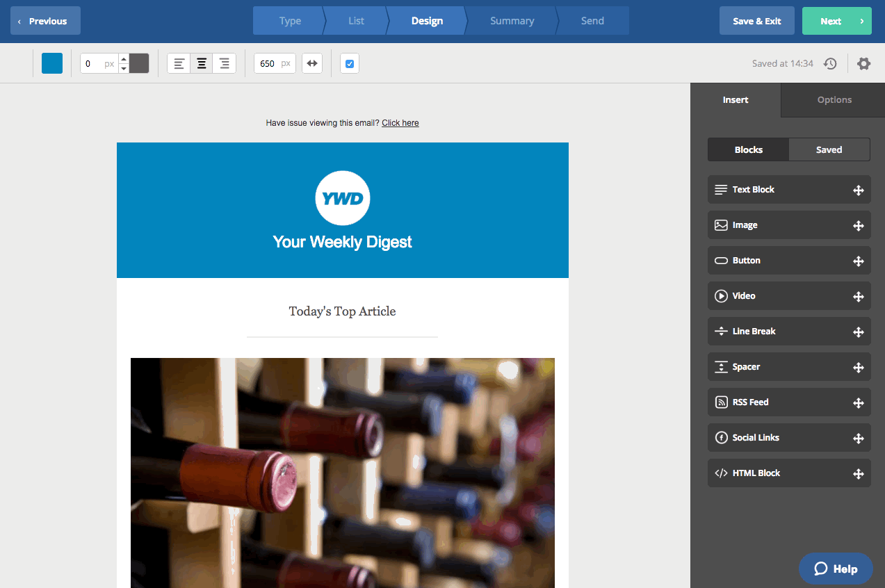The width and height of the screenshot is (885, 588).
Task: Click the Video block move handle
Action: [859, 297]
